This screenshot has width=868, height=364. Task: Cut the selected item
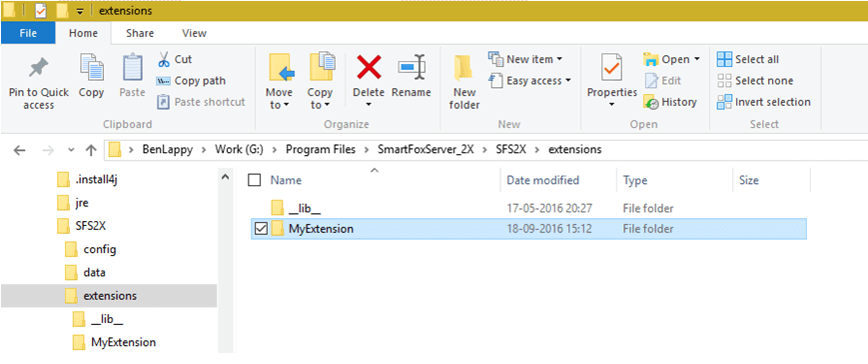(175, 59)
